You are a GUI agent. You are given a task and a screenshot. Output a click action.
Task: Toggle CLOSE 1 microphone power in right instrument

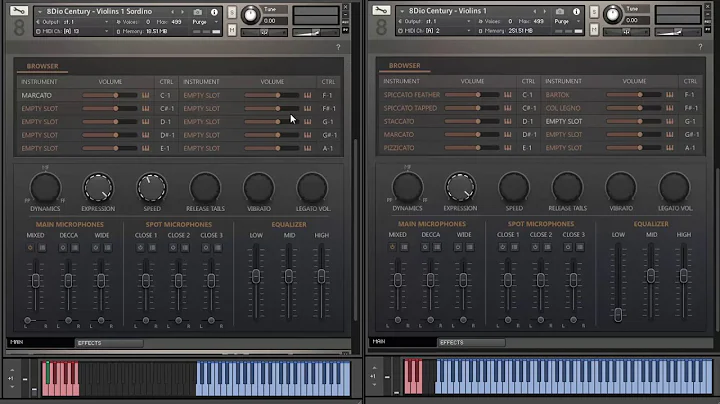[502, 247]
